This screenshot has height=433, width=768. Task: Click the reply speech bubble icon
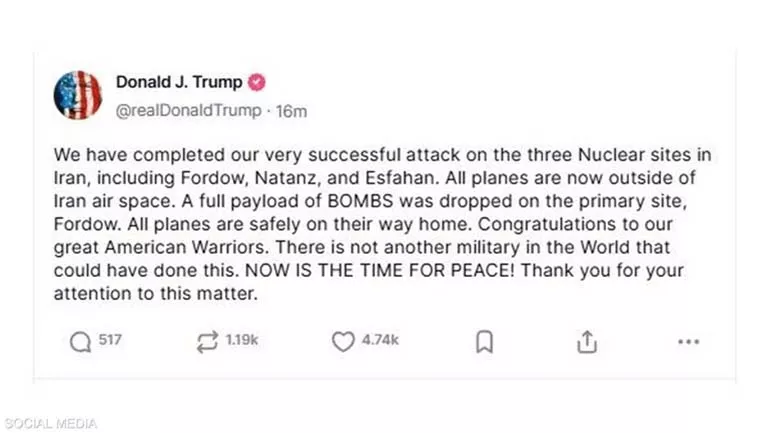(81, 341)
